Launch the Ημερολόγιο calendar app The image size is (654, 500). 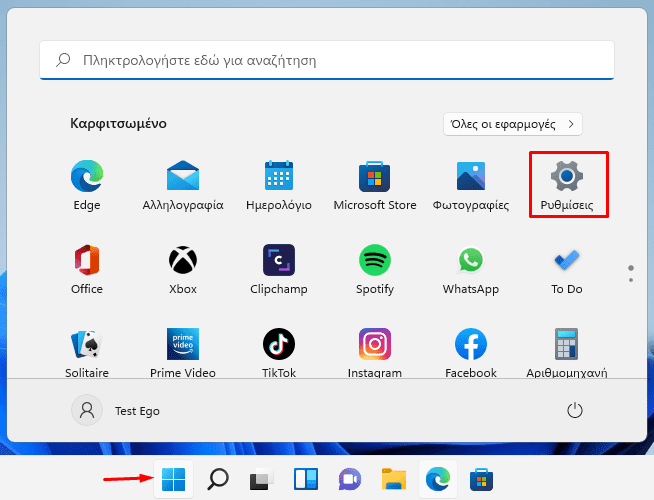pyautogui.click(x=279, y=185)
